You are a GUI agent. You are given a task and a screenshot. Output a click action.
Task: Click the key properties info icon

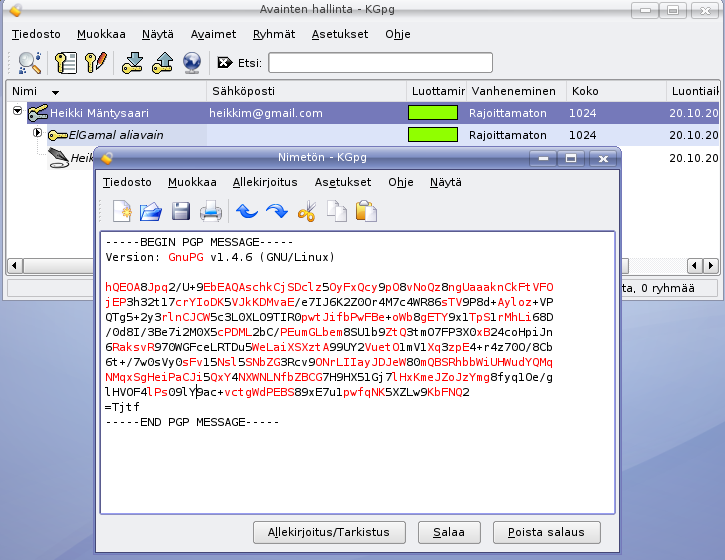coord(67,63)
